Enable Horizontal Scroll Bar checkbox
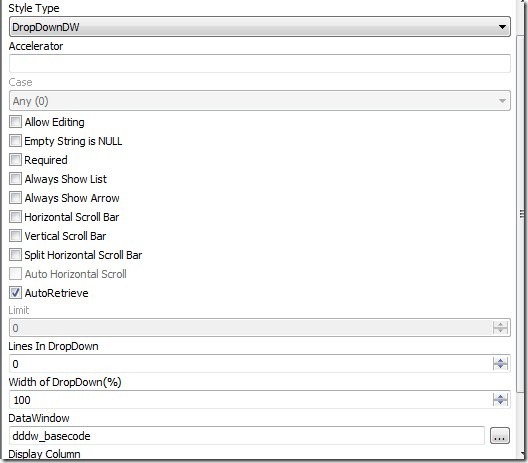This screenshot has width=528, height=463. 15,217
